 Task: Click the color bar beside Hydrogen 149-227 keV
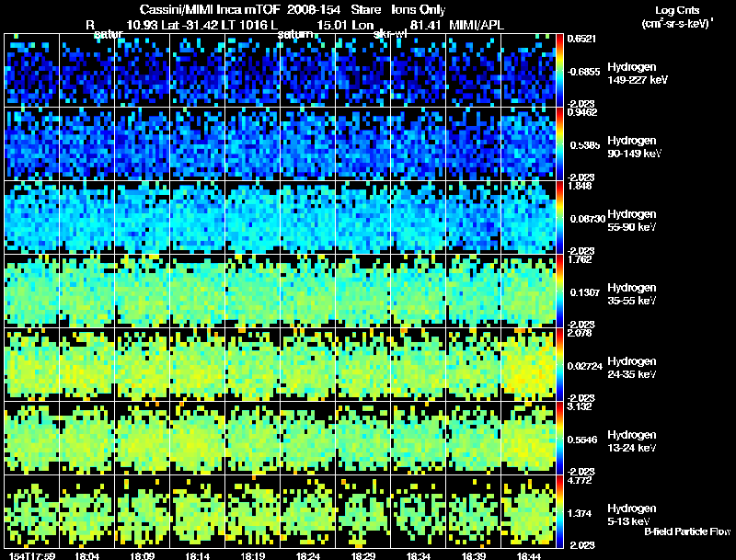pyautogui.click(x=559, y=71)
